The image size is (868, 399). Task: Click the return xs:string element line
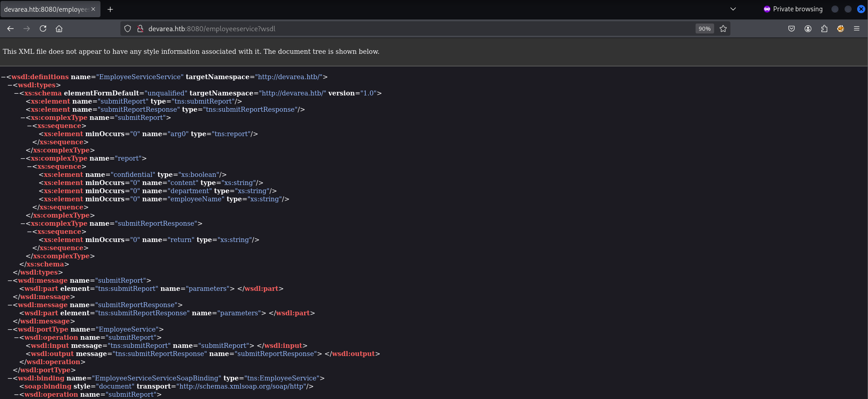pos(149,240)
